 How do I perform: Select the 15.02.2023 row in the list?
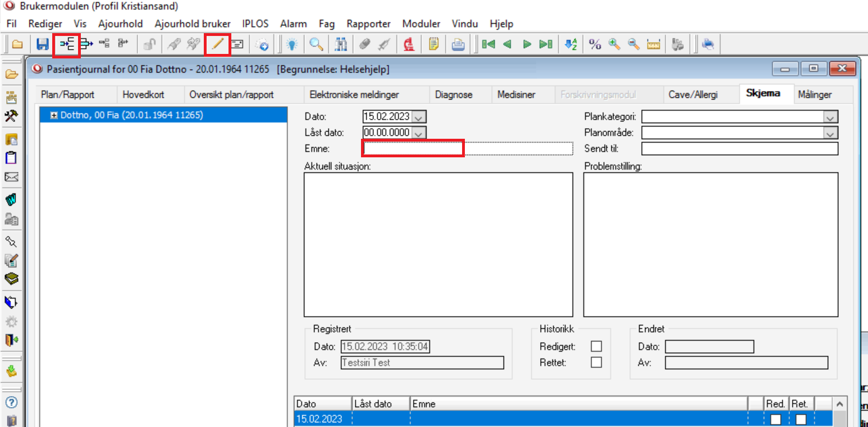click(563, 419)
